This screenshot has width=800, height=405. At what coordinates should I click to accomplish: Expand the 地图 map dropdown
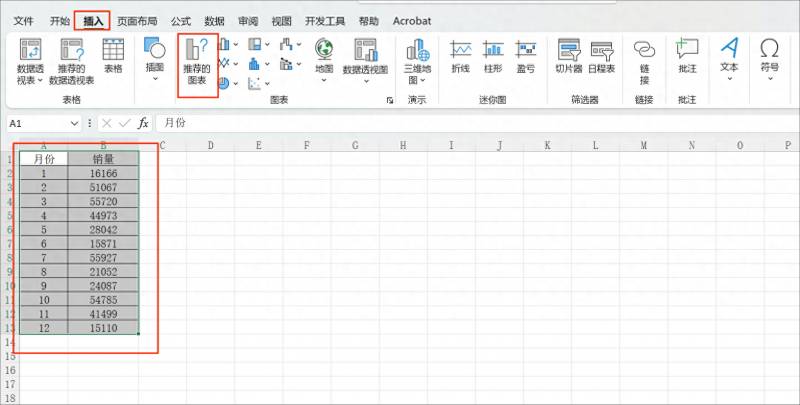pyautogui.click(x=324, y=80)
